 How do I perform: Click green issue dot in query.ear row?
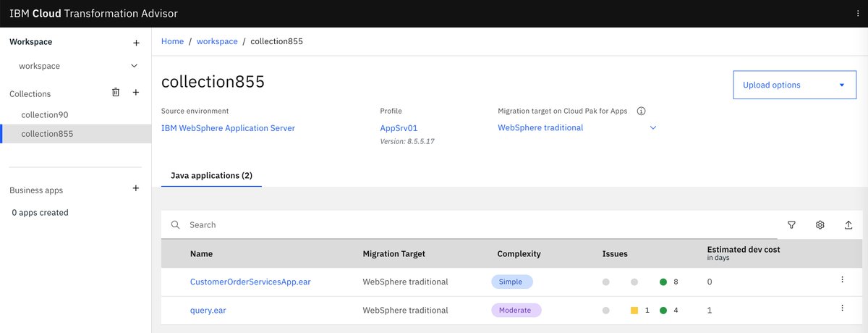click(x=663, y=311)
